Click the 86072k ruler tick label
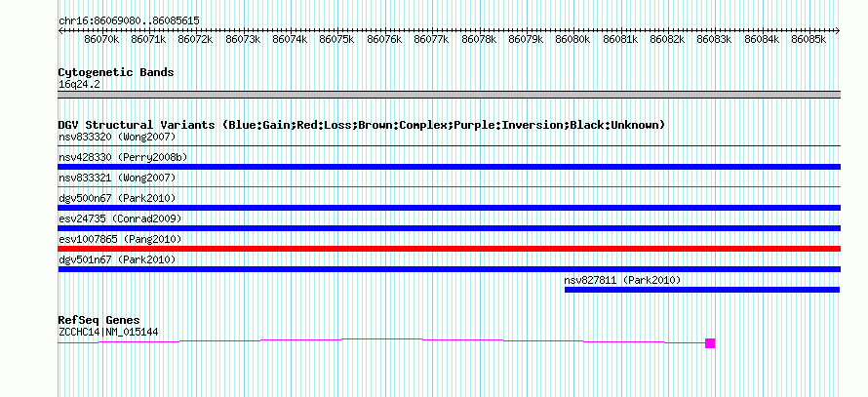Image resolution: width=868 pixels, height=397 pixels. (196, 40)
